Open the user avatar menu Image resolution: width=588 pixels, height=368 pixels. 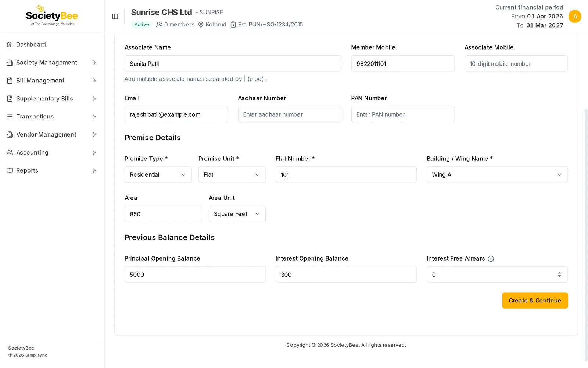[x=575, y=16]
